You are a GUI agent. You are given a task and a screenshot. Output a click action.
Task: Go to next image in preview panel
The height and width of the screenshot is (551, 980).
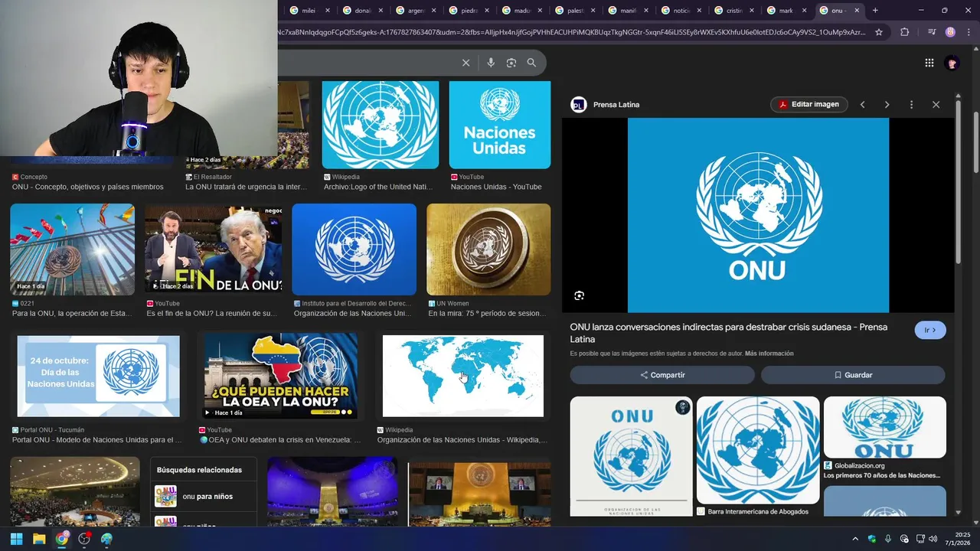[887, 105]
